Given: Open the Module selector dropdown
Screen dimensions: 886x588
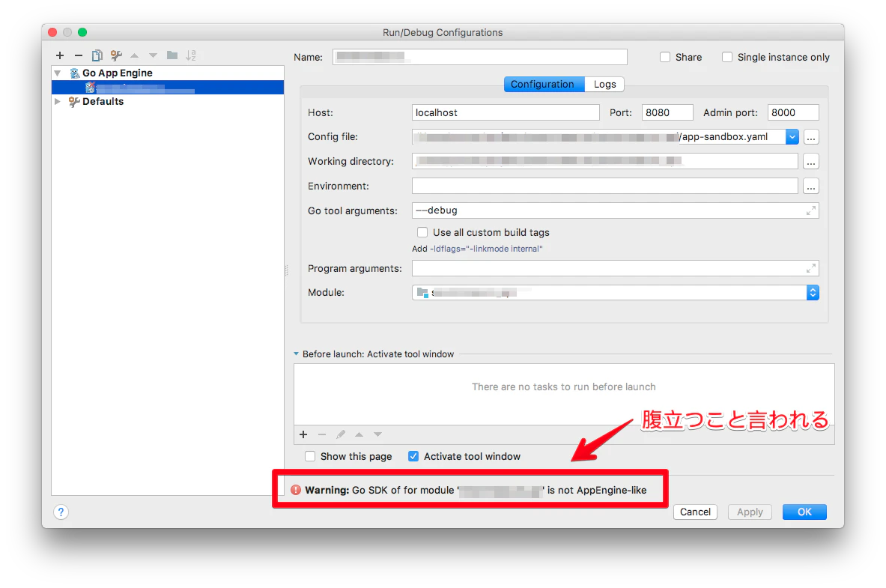Looking at the screenshot, I should click(x=813, y=293).
